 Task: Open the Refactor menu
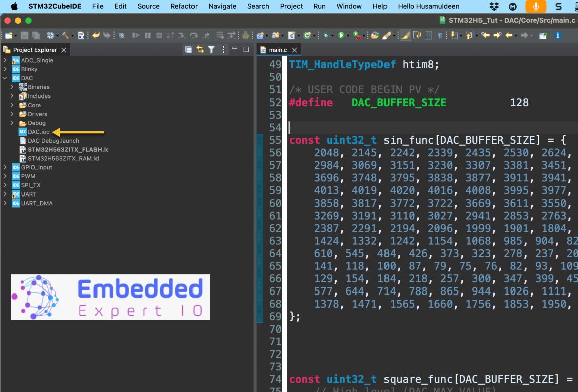(184, 6)
